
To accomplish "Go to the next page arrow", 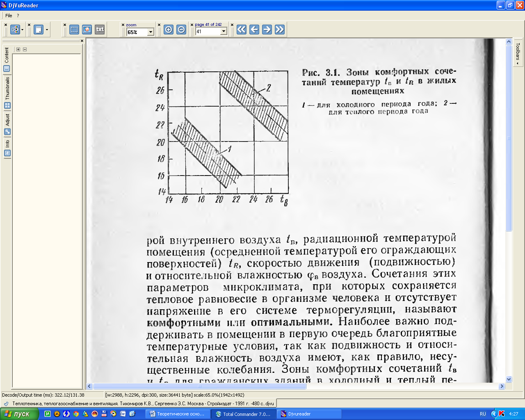I will 267,30.
